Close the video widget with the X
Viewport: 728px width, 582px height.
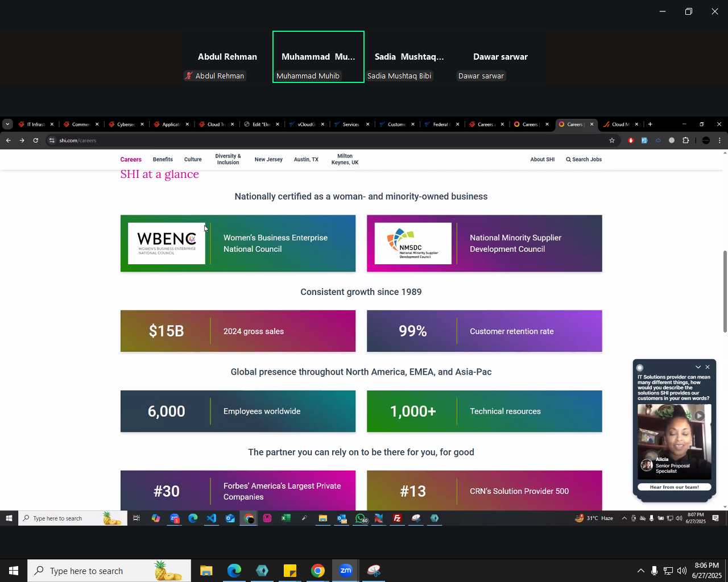pyautogui.click(x=708, y=367)
